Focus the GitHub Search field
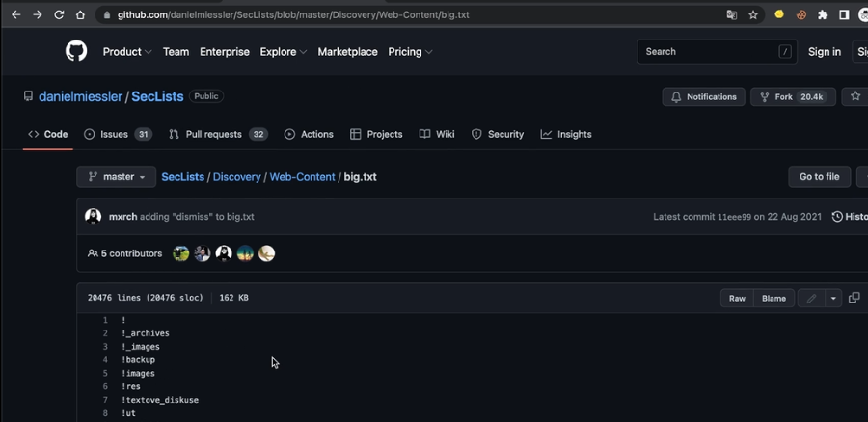 click(717, 51)
